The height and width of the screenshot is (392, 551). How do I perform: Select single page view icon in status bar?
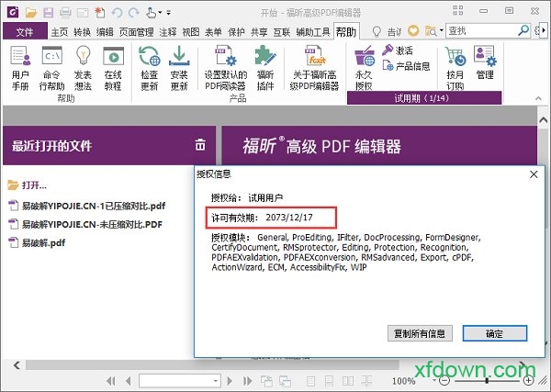311,381
